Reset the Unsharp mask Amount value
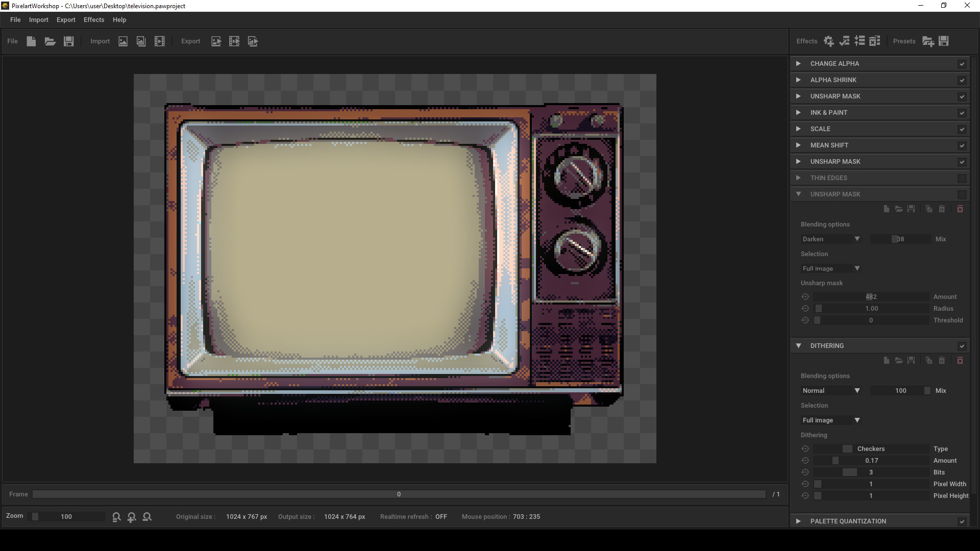980x551 pixels. click(x=805, y=297)
